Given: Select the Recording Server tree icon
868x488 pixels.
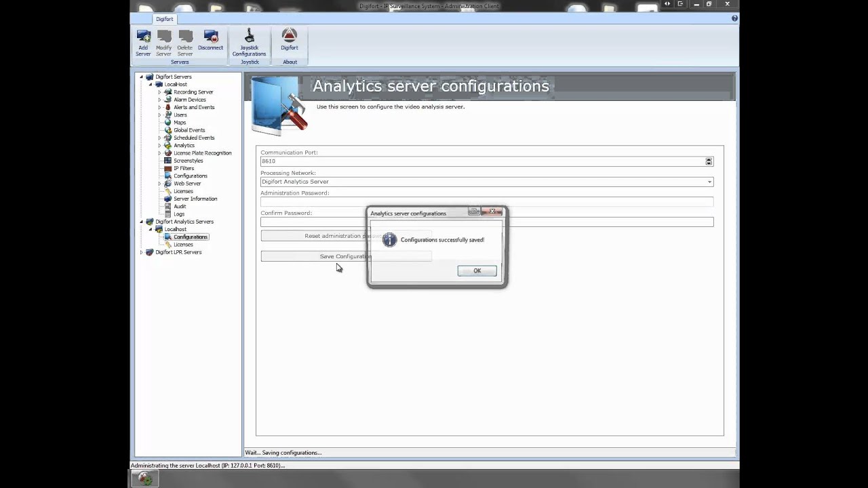Looking at the screenshot, I should click(x=167, y=92).
